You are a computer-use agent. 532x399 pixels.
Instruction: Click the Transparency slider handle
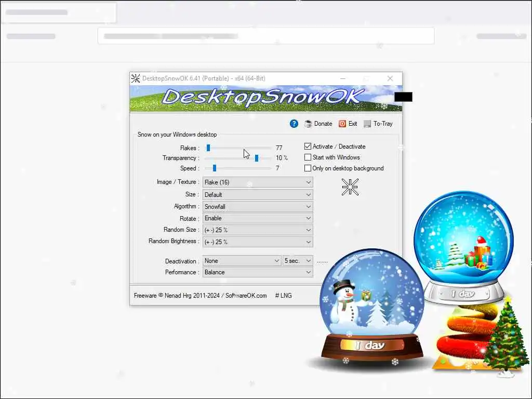tap(257, 158)
